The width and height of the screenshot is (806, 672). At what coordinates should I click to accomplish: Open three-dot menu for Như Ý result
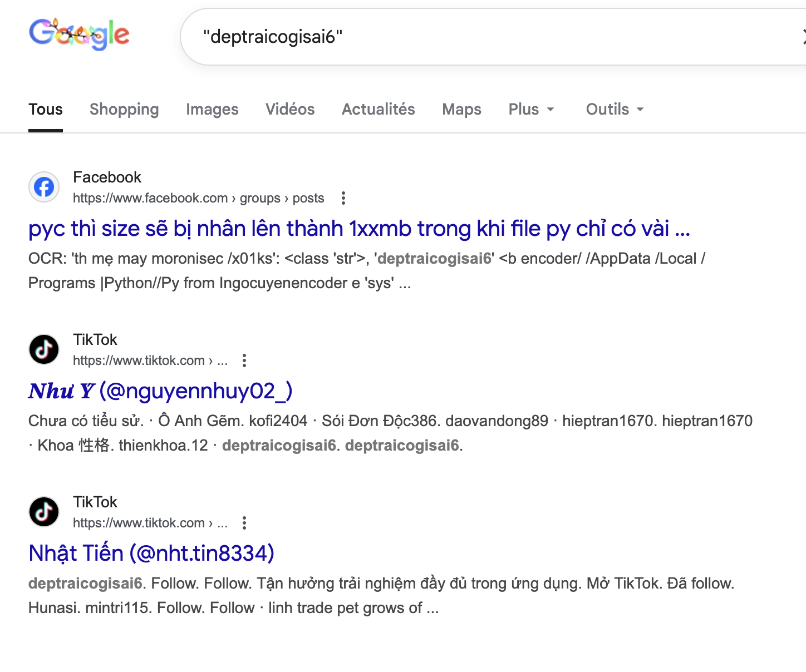pyautogui.click(x=244, y=360)
